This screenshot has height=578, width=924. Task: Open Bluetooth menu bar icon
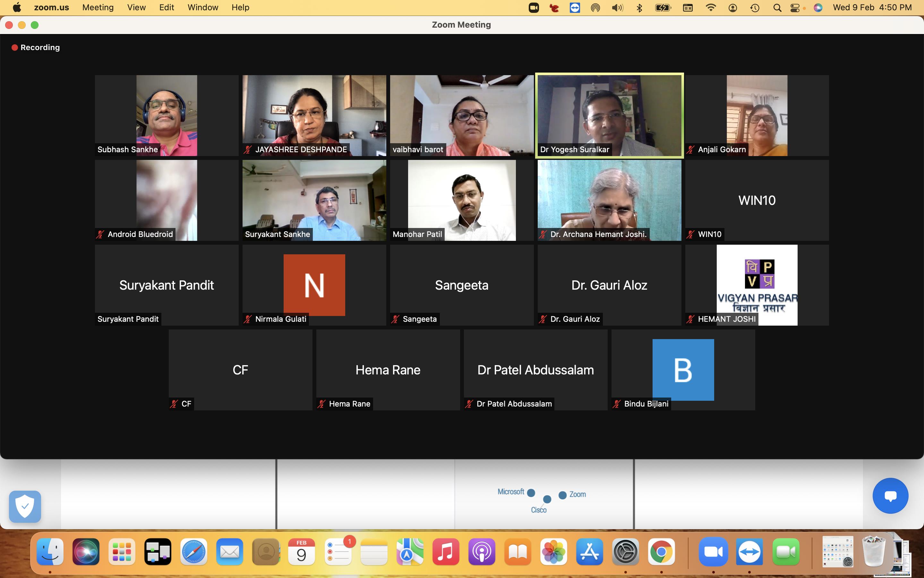tap(639, 8)
